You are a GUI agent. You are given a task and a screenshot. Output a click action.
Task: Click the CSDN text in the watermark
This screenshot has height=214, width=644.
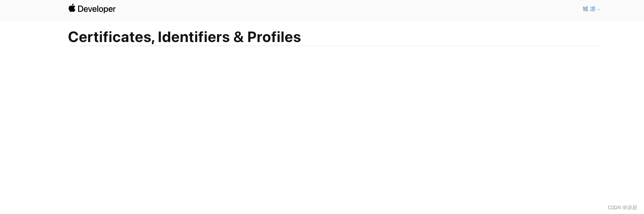coord(614,207)
